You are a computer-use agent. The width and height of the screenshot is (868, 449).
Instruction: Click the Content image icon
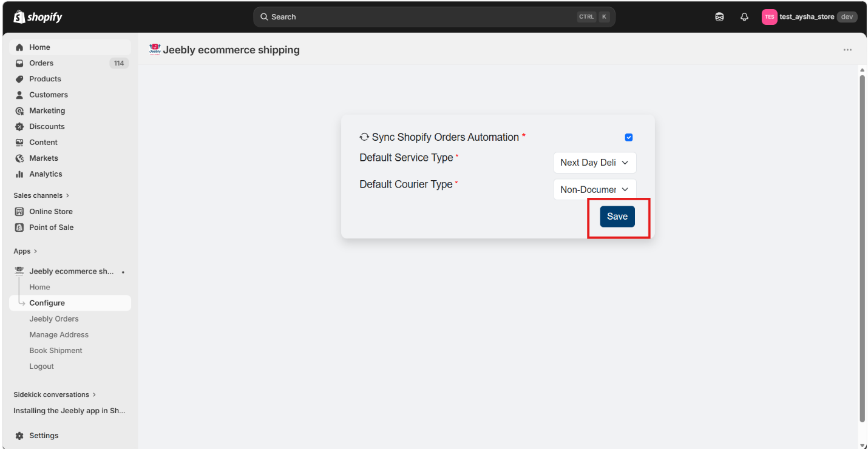[x=19, y=142]
